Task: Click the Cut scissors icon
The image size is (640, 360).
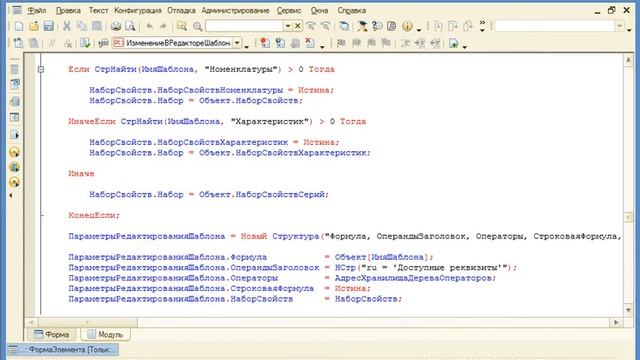Action: [67, 27]
